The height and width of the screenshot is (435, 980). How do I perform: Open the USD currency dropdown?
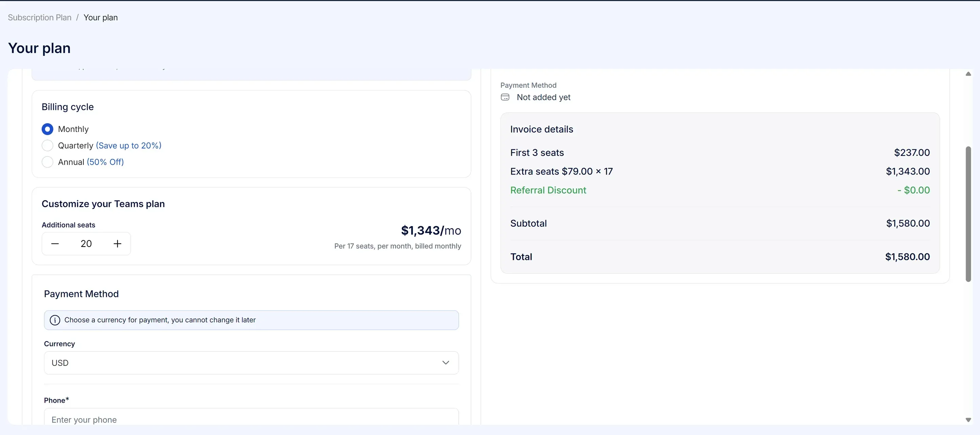tap(251, 363)
